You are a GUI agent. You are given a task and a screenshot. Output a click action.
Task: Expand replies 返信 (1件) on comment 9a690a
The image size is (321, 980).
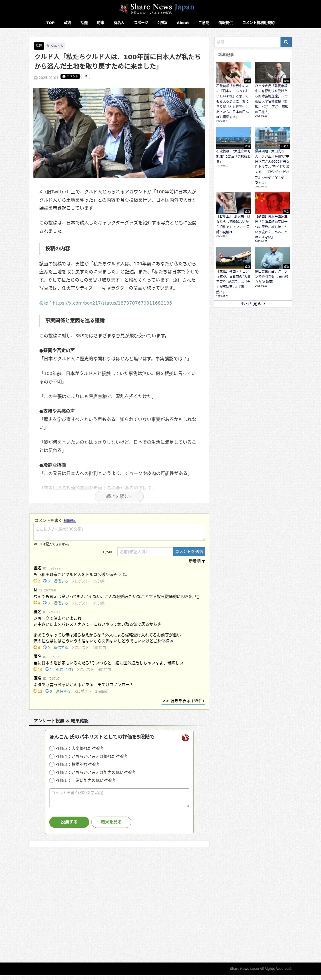point(64,670)
